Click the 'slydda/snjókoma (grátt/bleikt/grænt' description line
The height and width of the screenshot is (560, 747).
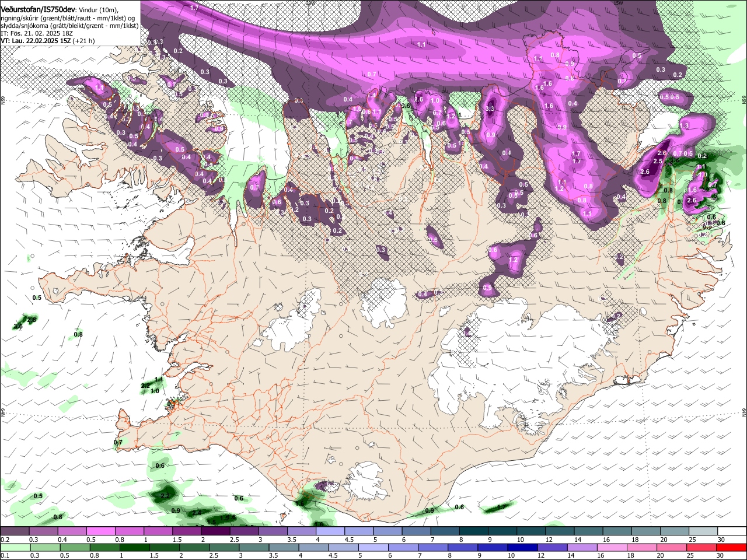(x=69, y=26)
